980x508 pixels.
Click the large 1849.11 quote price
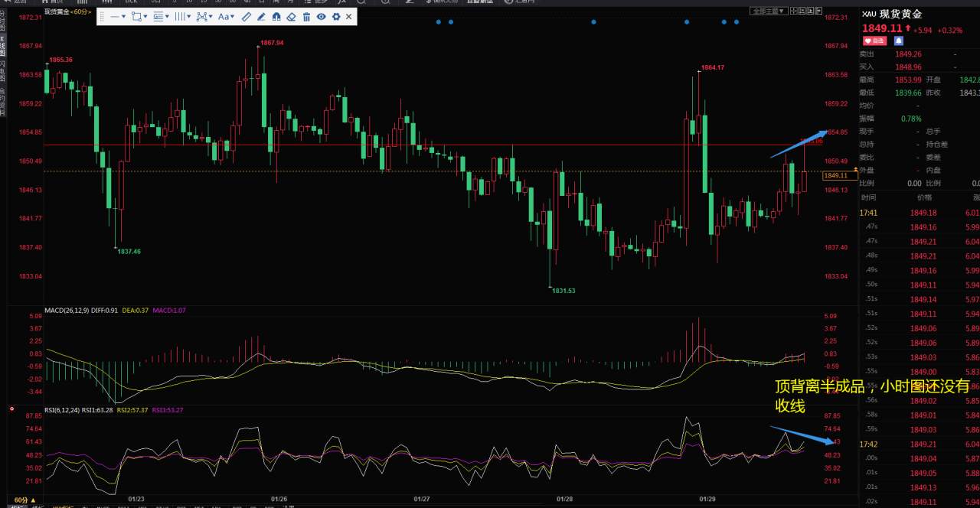pyautogui.click(x=882, y=29)
